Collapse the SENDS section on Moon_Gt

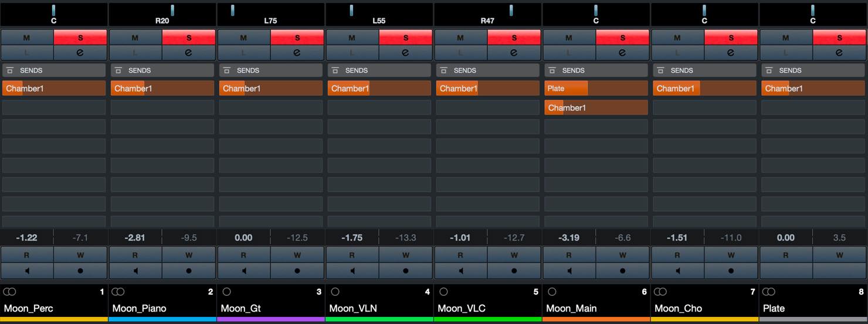271,70
